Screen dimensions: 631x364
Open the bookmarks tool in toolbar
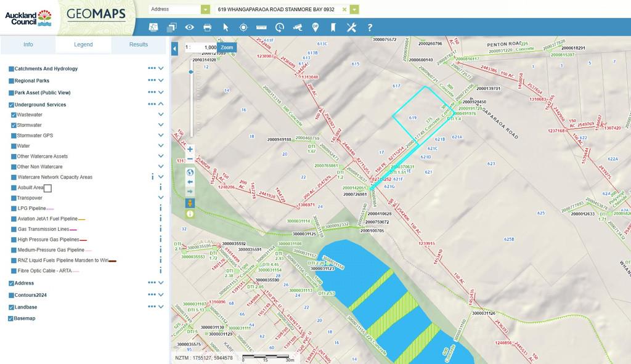[333, 27]
